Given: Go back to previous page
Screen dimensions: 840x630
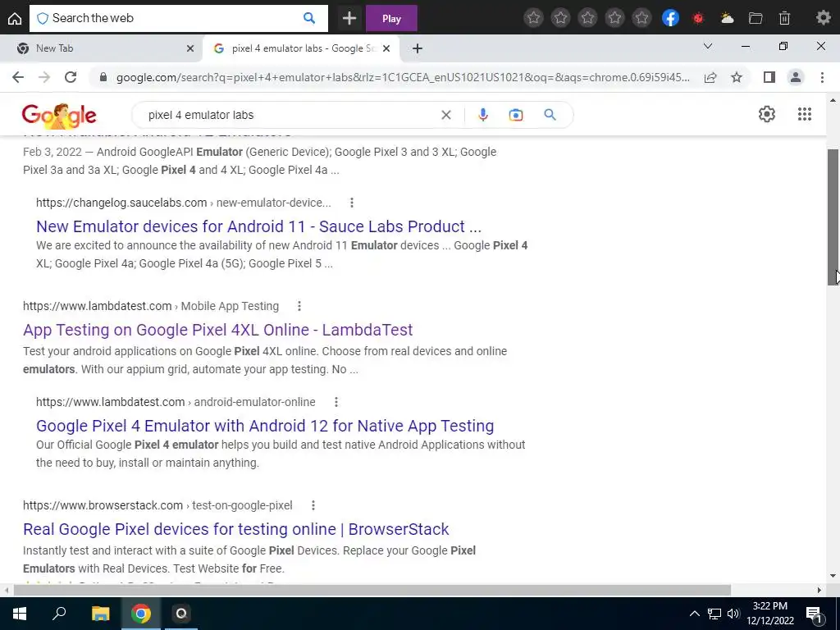Looking at the screenshot, I should click(x=18, y=77).
